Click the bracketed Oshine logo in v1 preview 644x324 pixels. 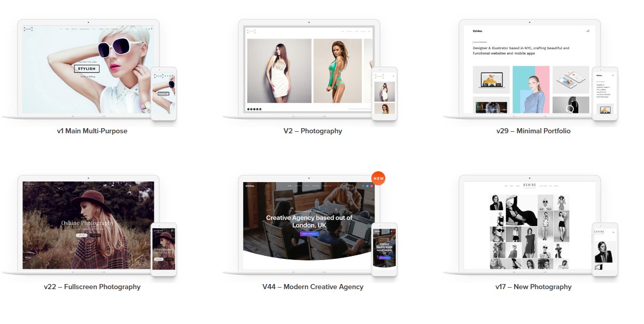coord(28,29)
